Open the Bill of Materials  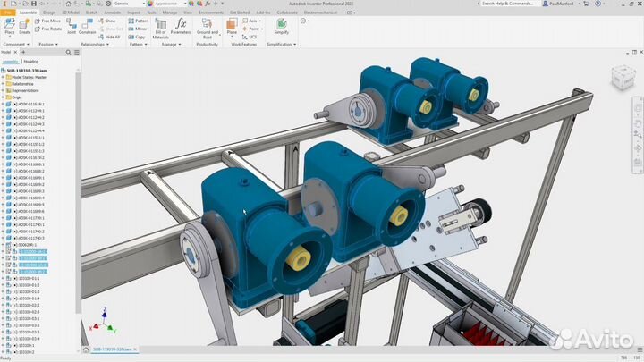[x=161, y=28]
